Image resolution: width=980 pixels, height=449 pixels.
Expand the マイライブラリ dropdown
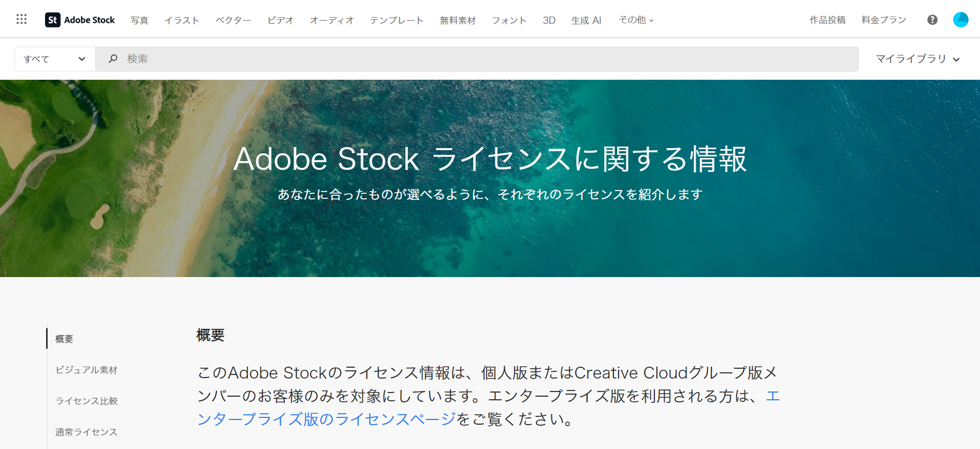point(917,59)
